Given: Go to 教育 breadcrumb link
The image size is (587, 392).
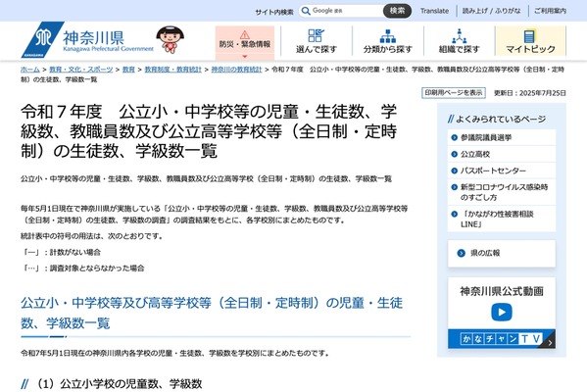Looking at the screenshot, I should pyautogui.click(x=128, y=70).
